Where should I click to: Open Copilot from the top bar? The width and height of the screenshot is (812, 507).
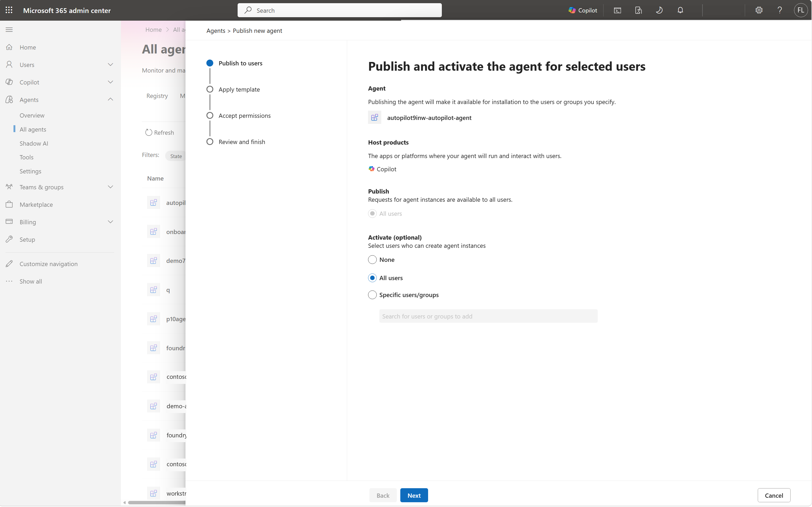[x=583, y=10]
